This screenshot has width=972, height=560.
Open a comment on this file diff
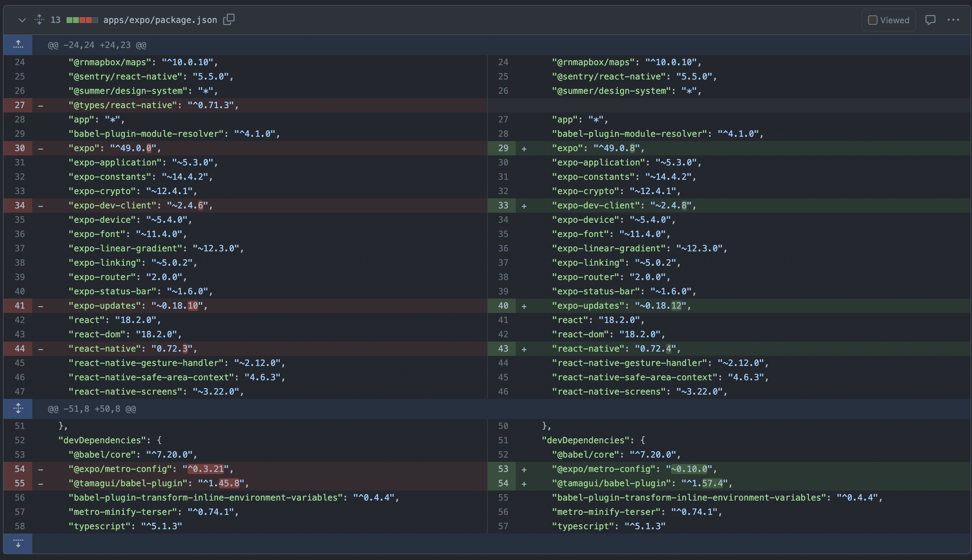pyautogui.click(x=931, y=20)
